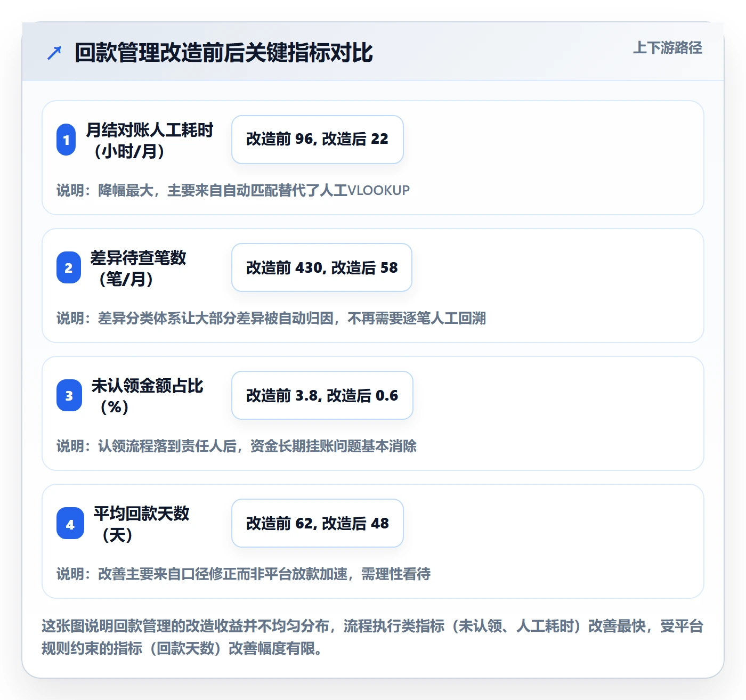Click the summary paragraph starting 这张图说明
The image size is (746, 700).
(x=372, y=637)
